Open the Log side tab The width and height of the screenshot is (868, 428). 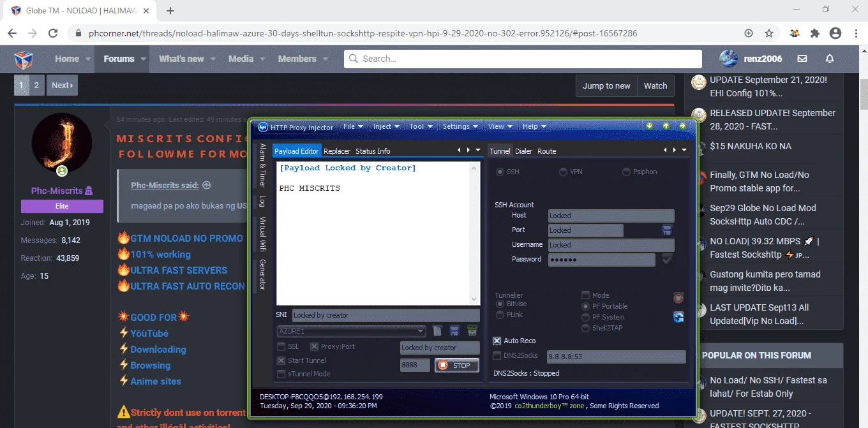(x=262, y=202)
